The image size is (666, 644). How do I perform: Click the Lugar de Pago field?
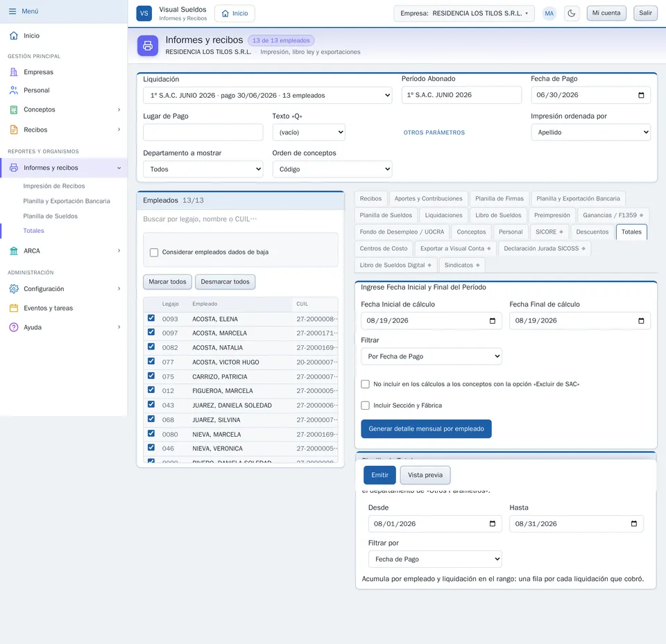[203, 132]
